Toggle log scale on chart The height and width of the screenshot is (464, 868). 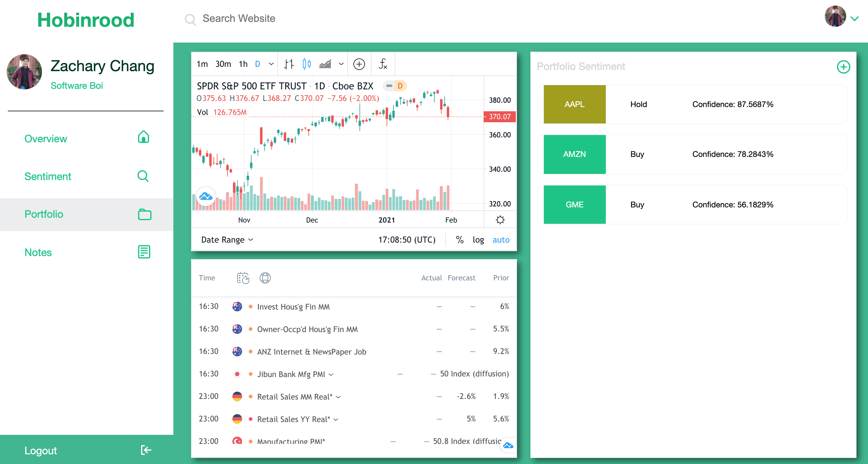point(478,240)
